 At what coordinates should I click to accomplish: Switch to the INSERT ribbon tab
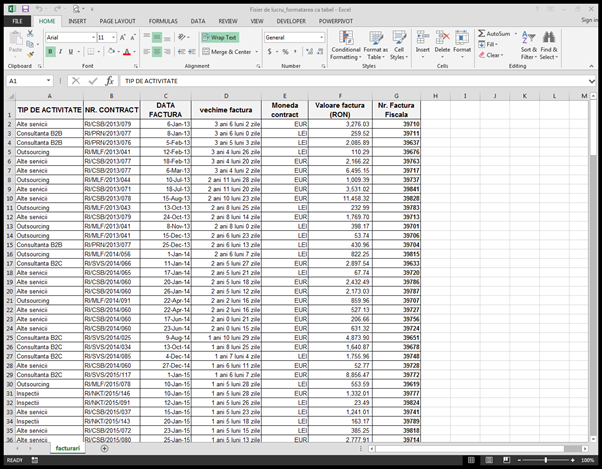pos(77,21)
